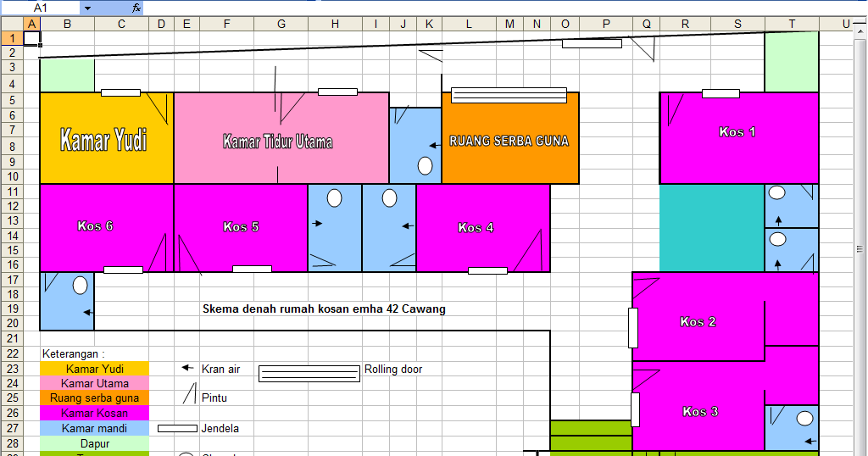Click the magenta 'Kamar Kosan' legend cell
Image resolution: width=868 pixels, height=456 pixels.
click(x=95, y=413)
